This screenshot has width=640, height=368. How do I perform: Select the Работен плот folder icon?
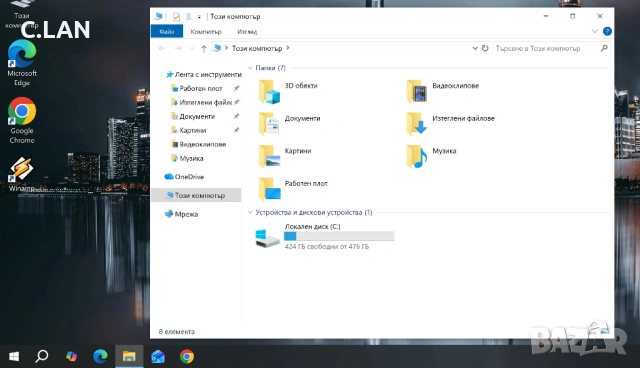pos(269,188)
